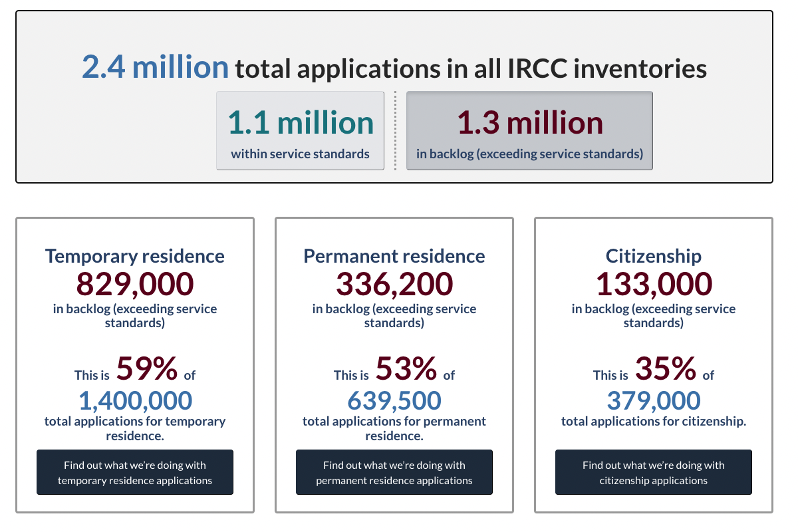
Task: Click the 53% percentage figure
Action: (x=406, y=368)
